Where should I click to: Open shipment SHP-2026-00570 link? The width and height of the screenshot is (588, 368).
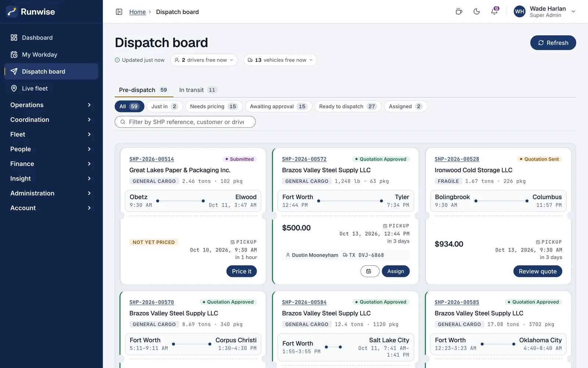click(x=151, y=302)
